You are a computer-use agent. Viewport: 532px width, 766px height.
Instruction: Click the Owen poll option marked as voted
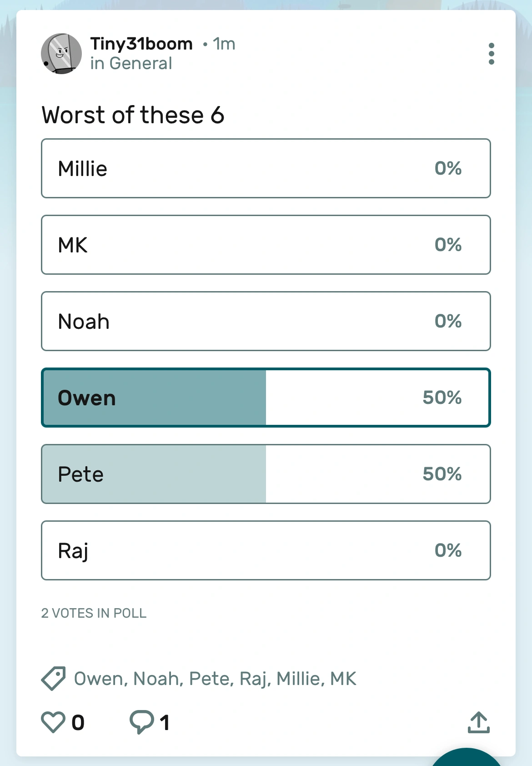pos(266,398)
